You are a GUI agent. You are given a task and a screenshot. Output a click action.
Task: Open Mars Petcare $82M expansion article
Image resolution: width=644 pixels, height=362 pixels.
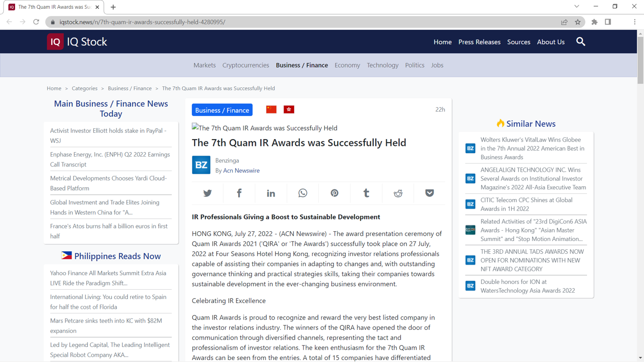(111, 325)
